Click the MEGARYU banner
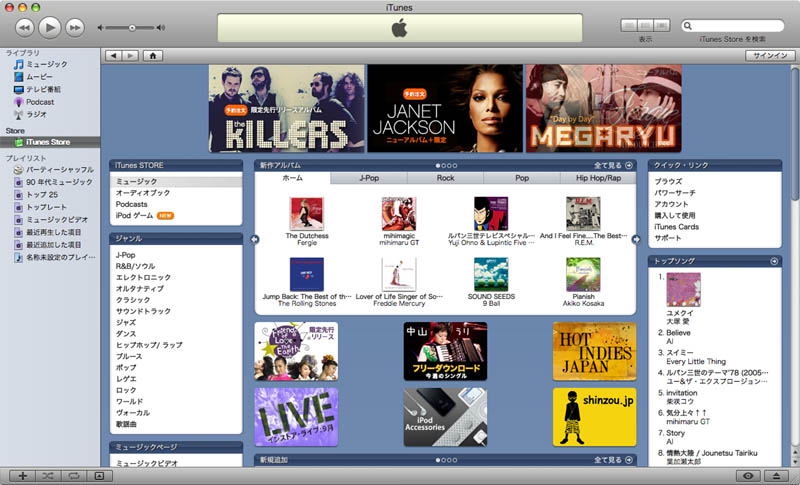Image resolution: width=800 pixels, height=485 pixels. tap(604, 108)
